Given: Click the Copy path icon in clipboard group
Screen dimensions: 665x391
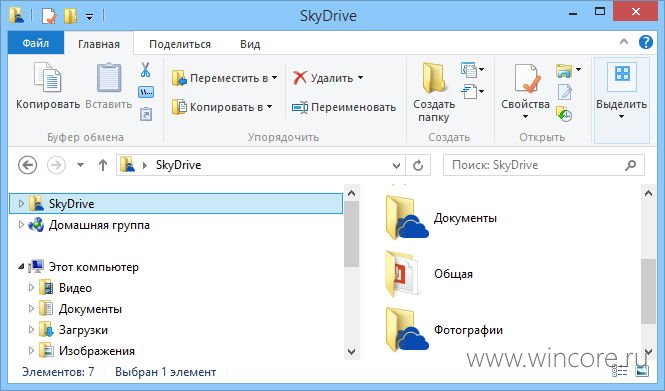Looking at the screenshot, I should click(x=146, y=92).
